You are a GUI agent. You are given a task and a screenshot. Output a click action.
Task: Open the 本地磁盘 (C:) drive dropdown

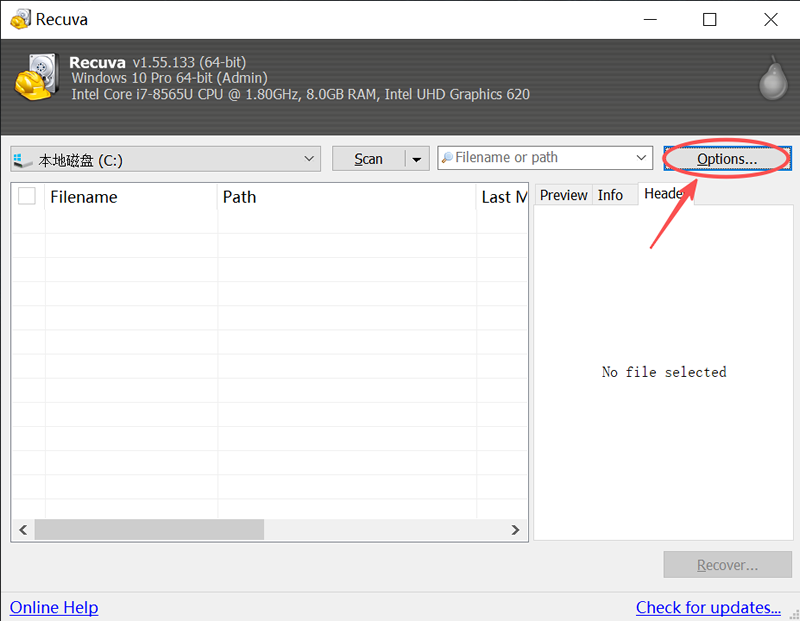tap(309, 159)
